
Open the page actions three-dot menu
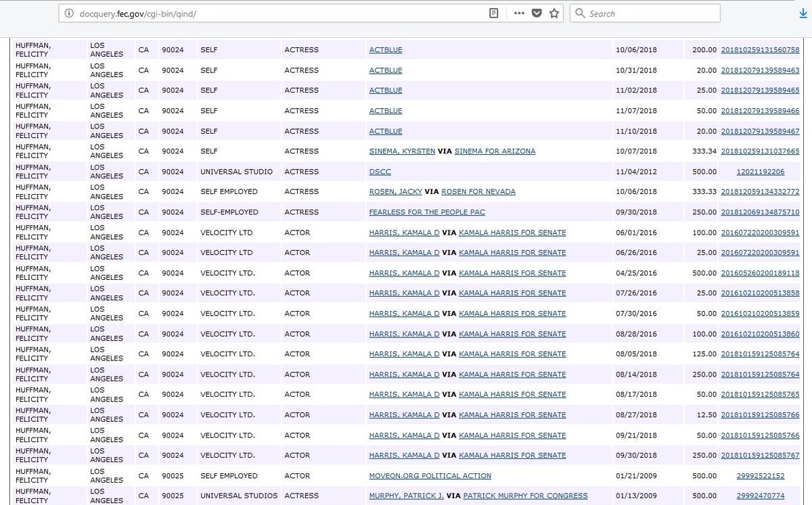point(519,14)
